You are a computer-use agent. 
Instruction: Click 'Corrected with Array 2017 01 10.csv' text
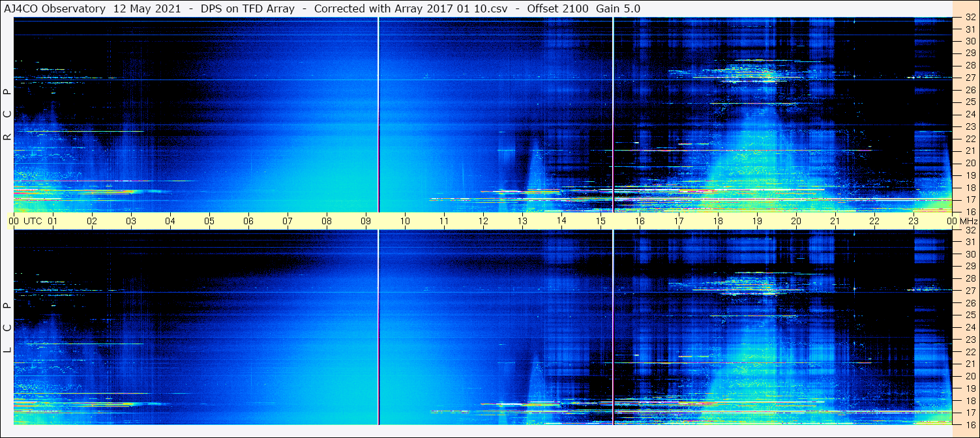[x=411, y=8]
